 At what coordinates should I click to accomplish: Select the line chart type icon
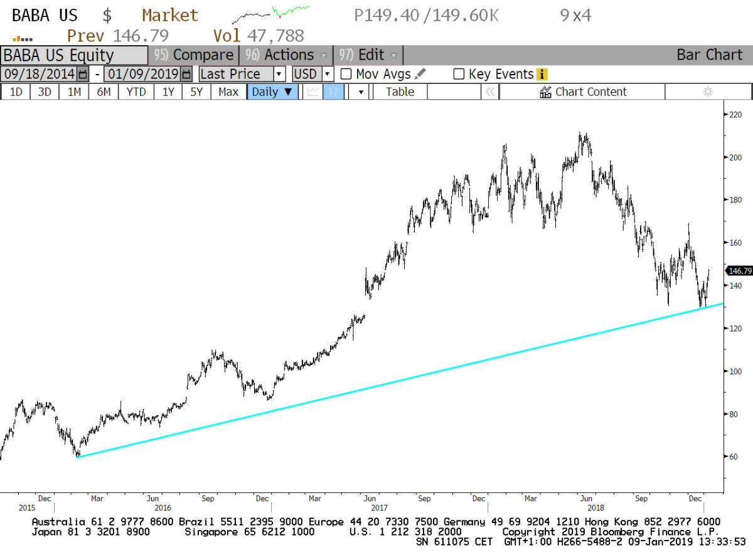pos(313,92)
